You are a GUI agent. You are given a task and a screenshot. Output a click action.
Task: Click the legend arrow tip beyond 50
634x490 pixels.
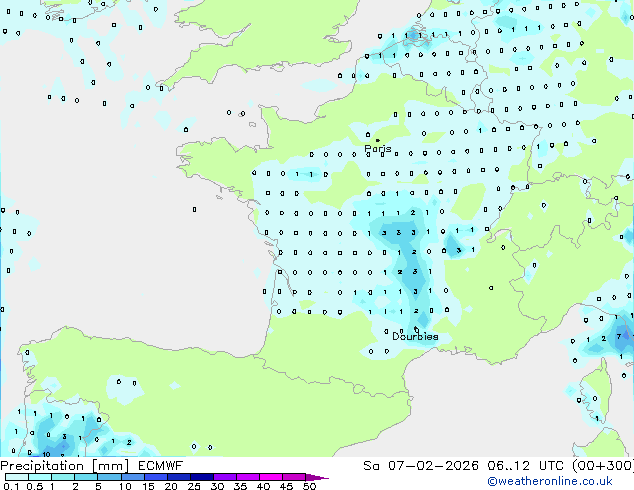coord(317,477)
